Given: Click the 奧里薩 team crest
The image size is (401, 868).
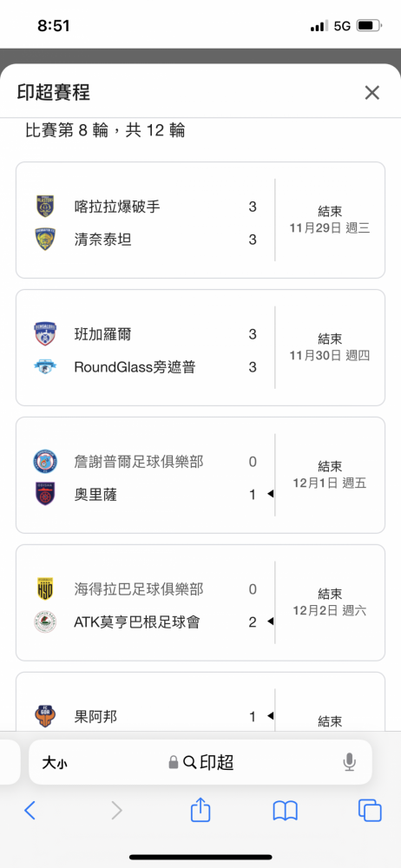Looking at the screenshot, I should coord(45,495).
